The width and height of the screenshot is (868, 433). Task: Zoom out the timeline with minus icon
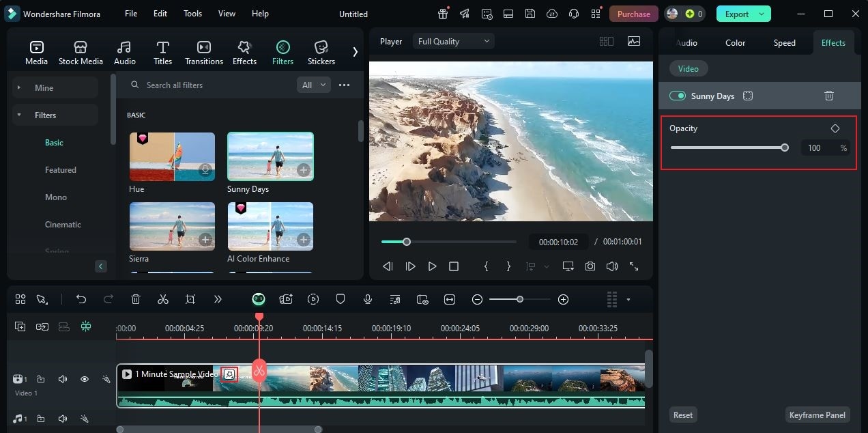477,299
